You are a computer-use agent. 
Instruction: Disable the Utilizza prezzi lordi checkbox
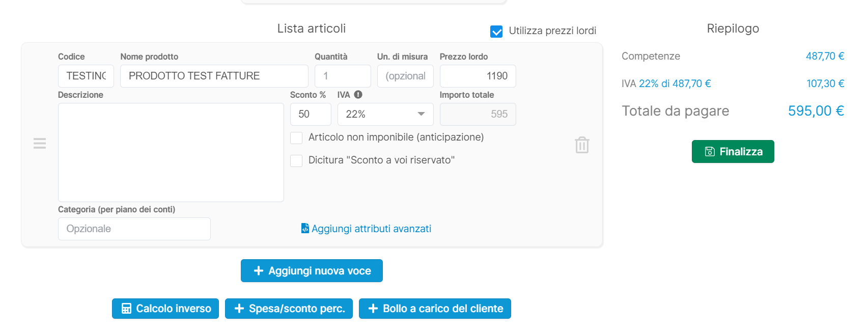point(496,31)
